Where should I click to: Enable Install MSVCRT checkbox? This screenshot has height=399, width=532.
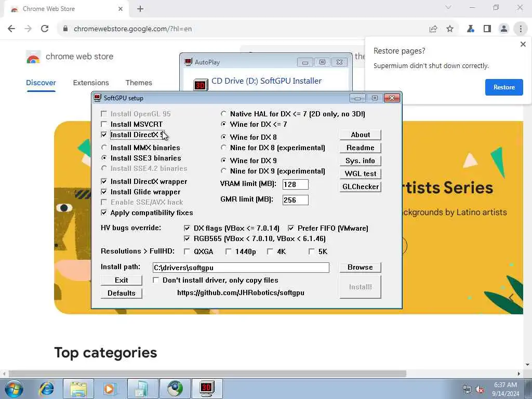104,124
